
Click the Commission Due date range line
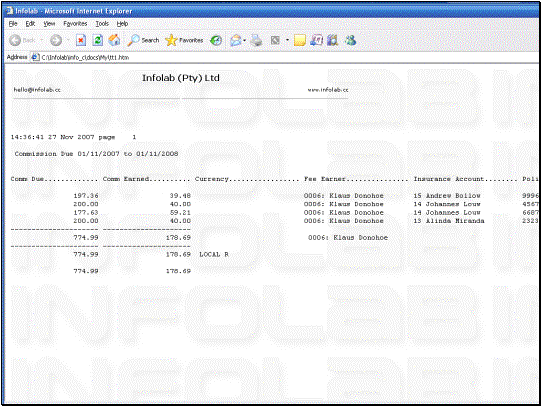(96, 154)
